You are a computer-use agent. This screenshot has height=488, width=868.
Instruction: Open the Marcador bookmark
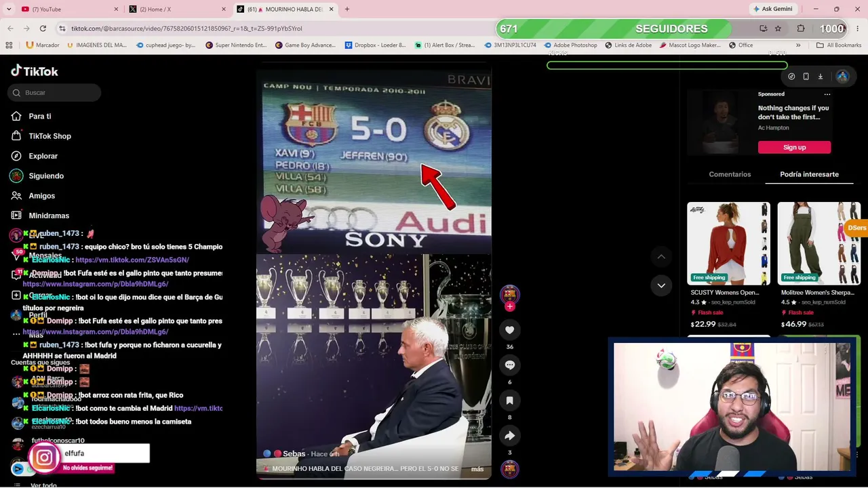tap(42, 45)
